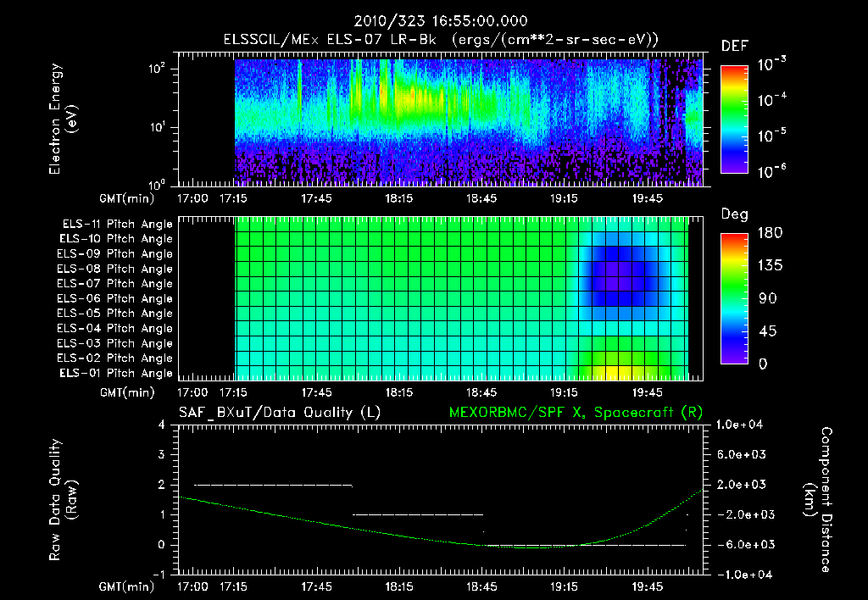This screenshot has height=600, width=868.
Task: Click the 90 value on Deg scale
Action: [x=767, y=298]
